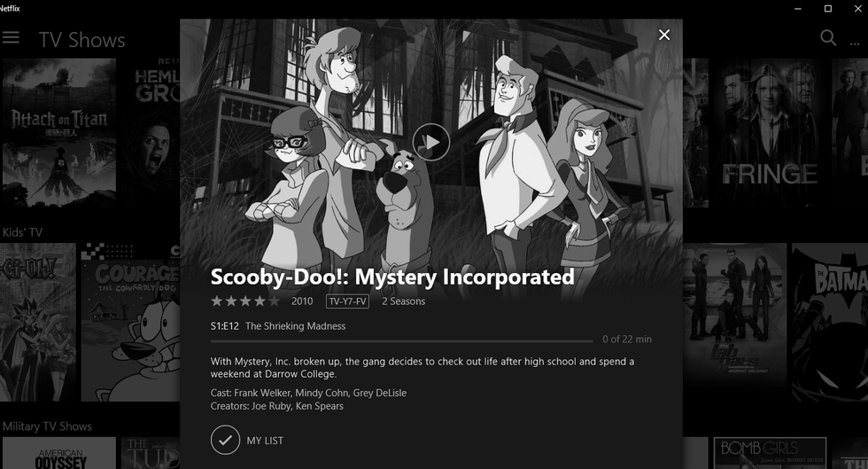
Task: Open the American Odyssey thumbnail
Action: [x=59, y=453]
